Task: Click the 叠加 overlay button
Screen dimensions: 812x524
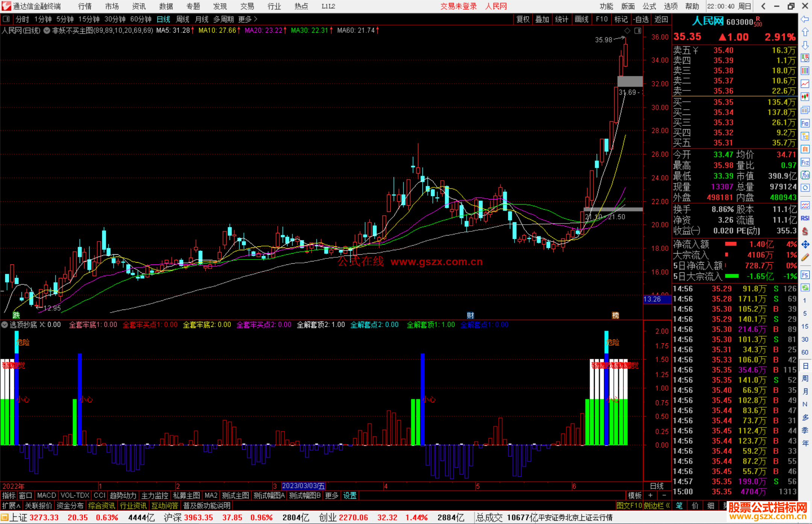Action: click(x=542, y=19)
